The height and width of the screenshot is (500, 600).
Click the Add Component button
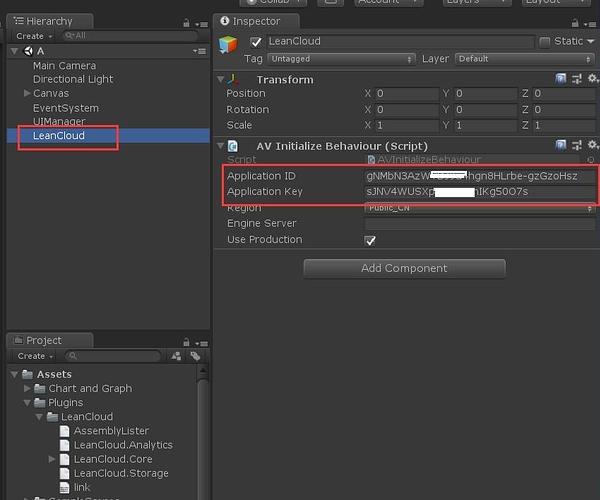(x=404, y=269)
